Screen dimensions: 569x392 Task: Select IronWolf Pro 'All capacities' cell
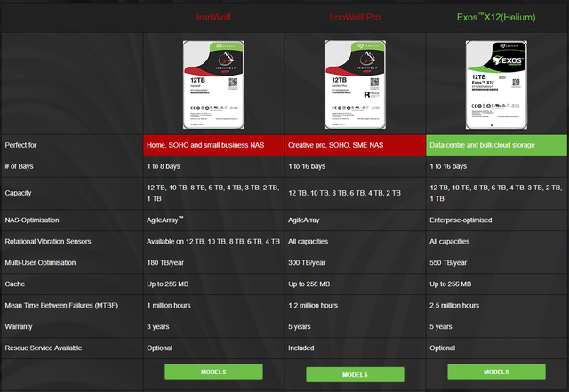pos(355,242)
